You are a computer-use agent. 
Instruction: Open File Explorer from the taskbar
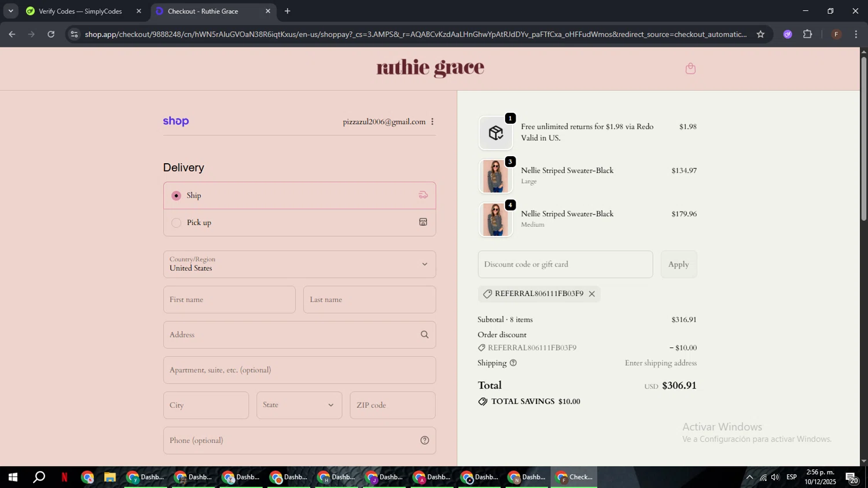point(110,478)
